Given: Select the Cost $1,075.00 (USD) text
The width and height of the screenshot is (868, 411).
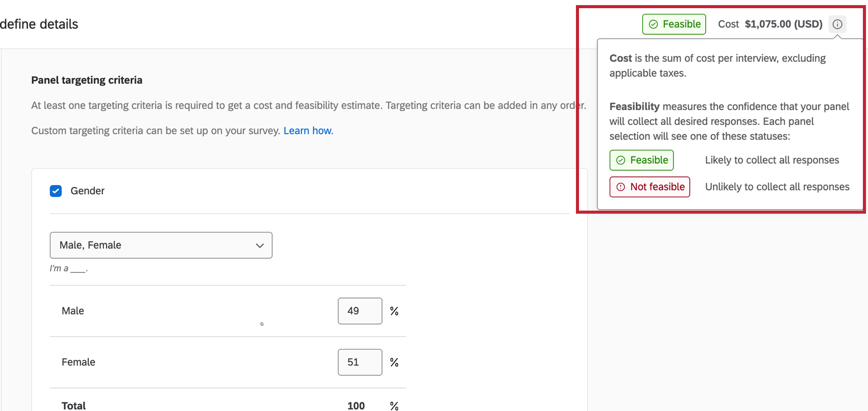Looking at the screenshot, I should [770, 25].
